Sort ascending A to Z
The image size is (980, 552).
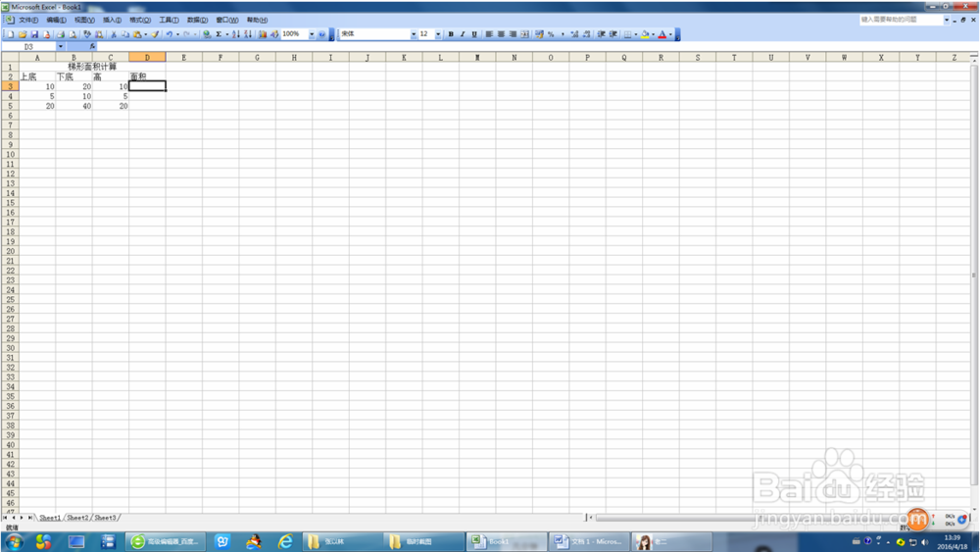[x=235, y=34]
